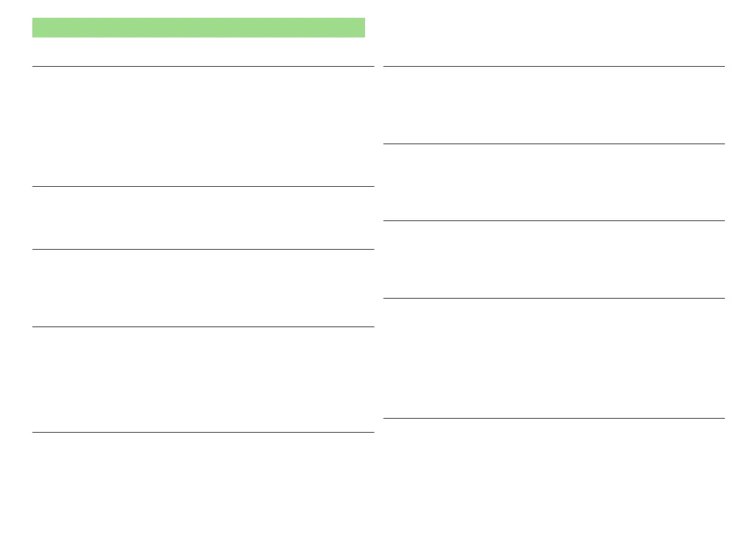This screenshot has width=756, height=533.
Task: Click the second divider line in right column
Action: (554, 144)
